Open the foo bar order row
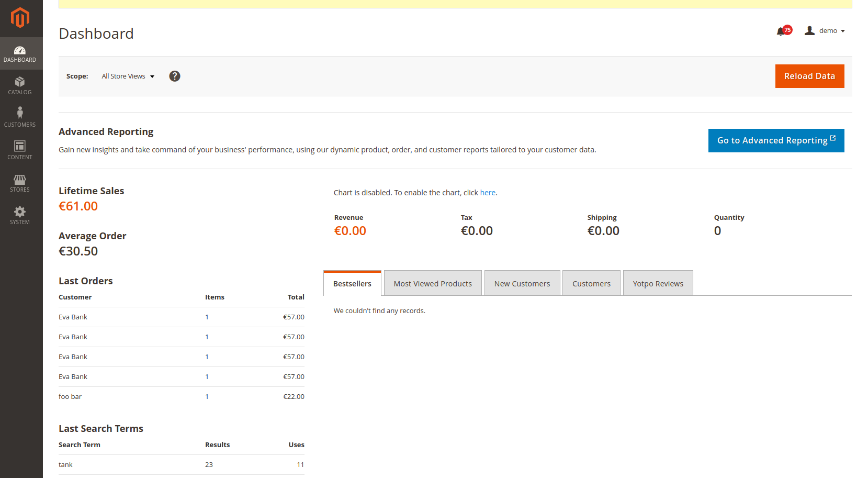Viewport: 868px width, 478px height. point(181,397)
